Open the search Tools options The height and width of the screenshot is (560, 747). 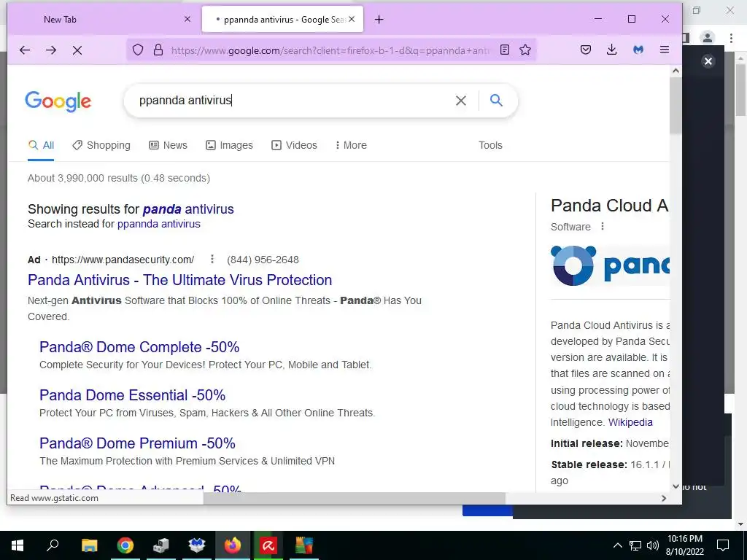[x=490, y=145]
